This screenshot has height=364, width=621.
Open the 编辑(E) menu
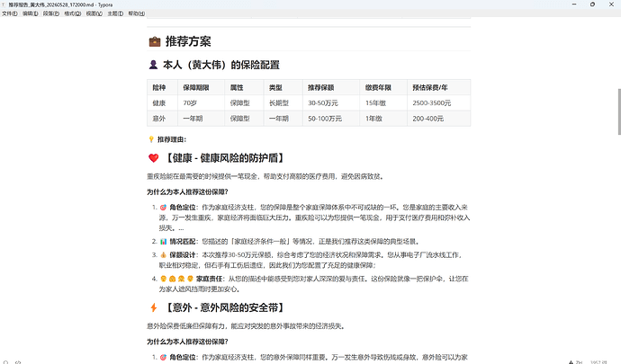pyautogui.click(x=30, y=13)
